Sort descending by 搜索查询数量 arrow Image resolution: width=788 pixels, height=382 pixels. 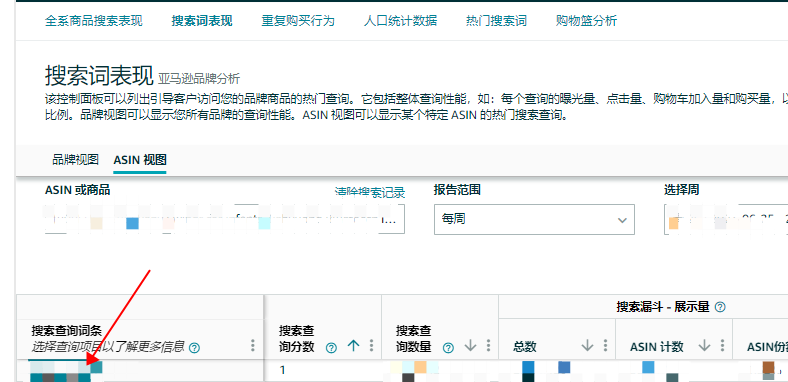coord(471,346)
